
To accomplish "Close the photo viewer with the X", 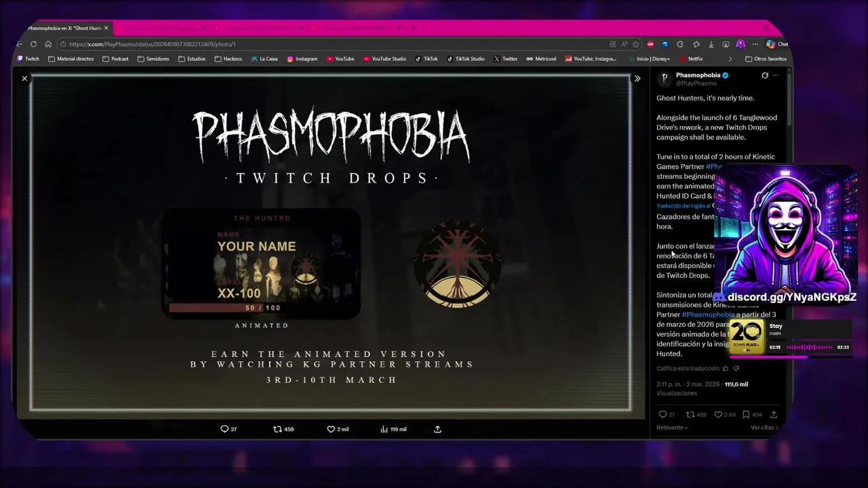I will [x=24, y=79].
